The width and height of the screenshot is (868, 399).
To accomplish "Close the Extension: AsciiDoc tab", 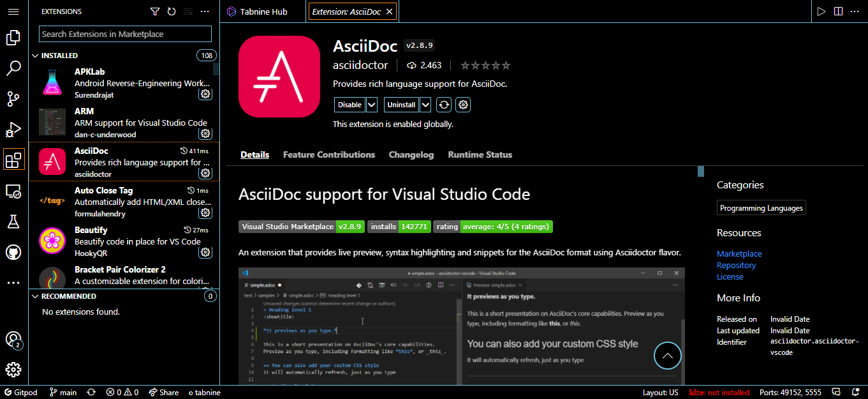I will pos(390,11).
